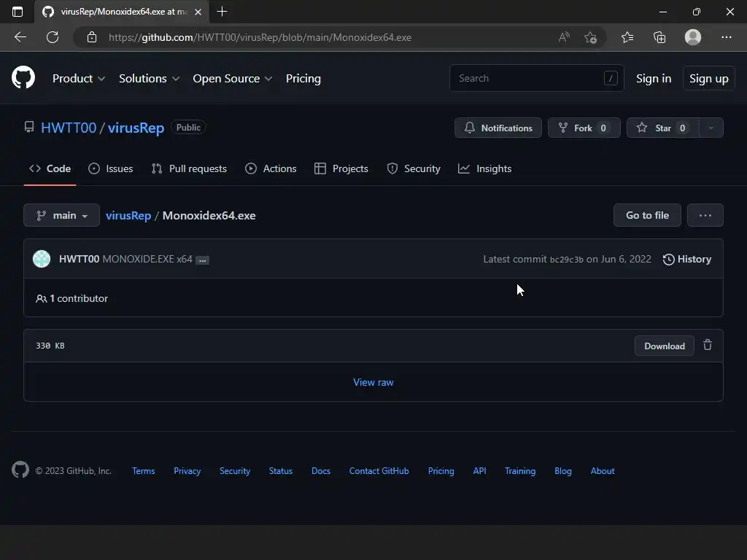Click the Go to file button
Image resolution: width=747 pixels, height=560 pixels.
coord(647,215)
